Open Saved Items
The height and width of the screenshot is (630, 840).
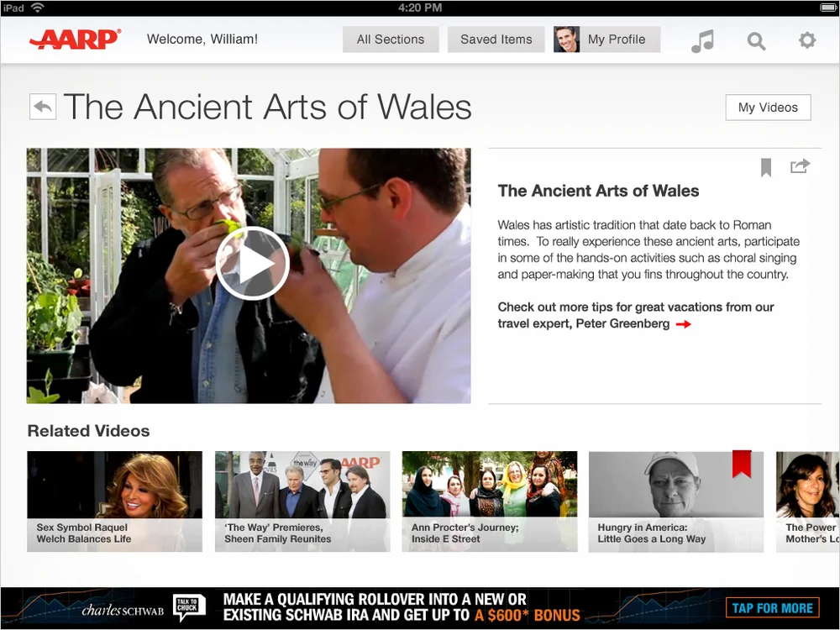(x=496, y=39)
